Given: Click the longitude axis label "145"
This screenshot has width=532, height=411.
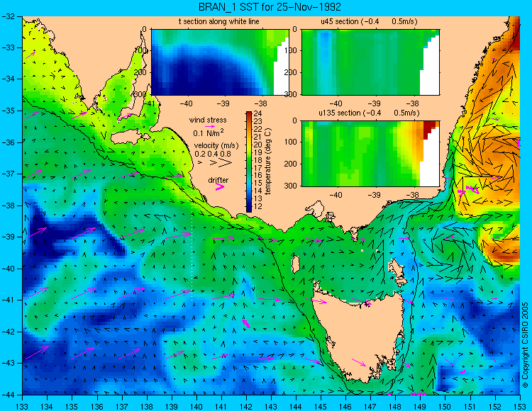Looking at the screenshot, I should pyautogui.click(x=321, y=406).
